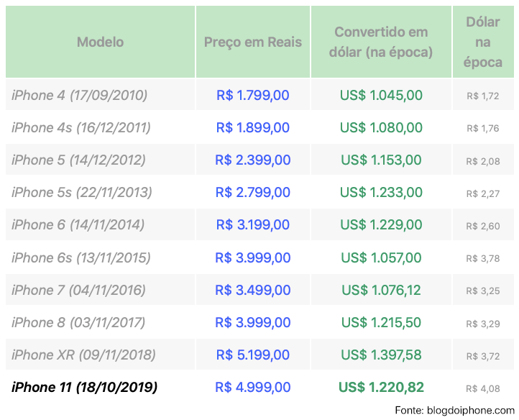Screen dimensions: 519x420
Task: Select the R$ 4,08 exchange rate
Action: (x=483, y=388)
